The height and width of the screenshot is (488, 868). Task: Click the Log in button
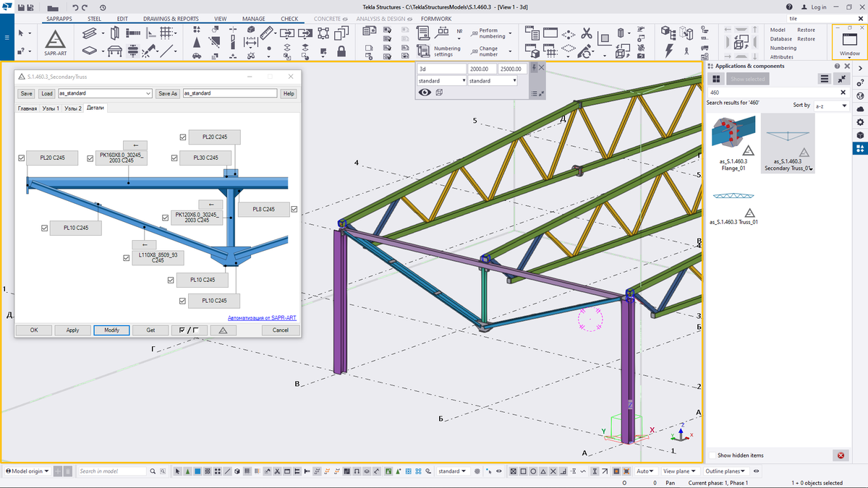[x=814, y=7]
